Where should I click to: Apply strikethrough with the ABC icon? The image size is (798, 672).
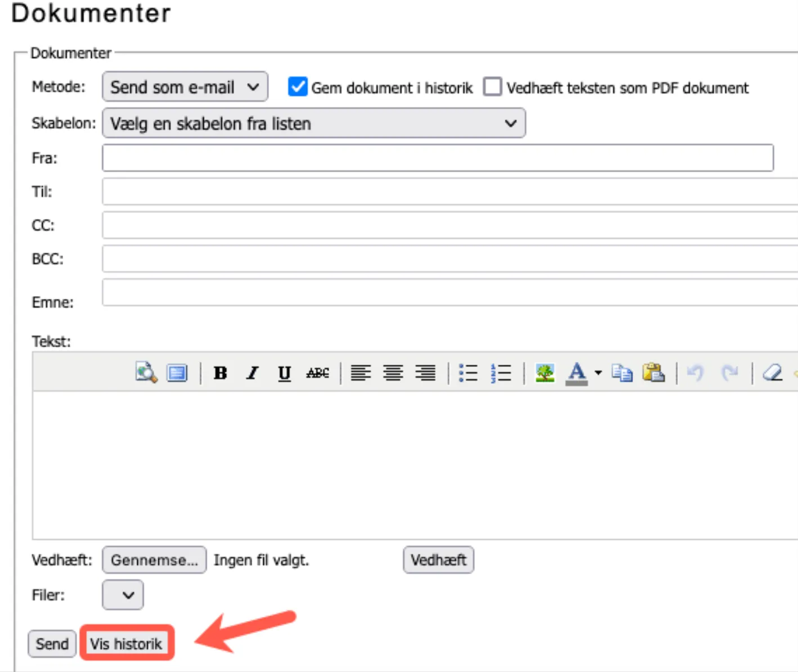317,373
